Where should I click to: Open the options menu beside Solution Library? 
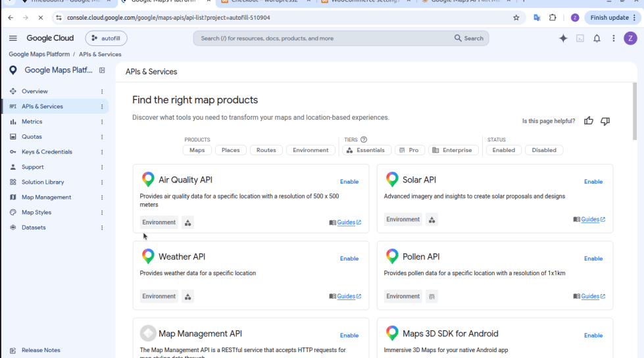pyautogui.click(x=102, y=182)
